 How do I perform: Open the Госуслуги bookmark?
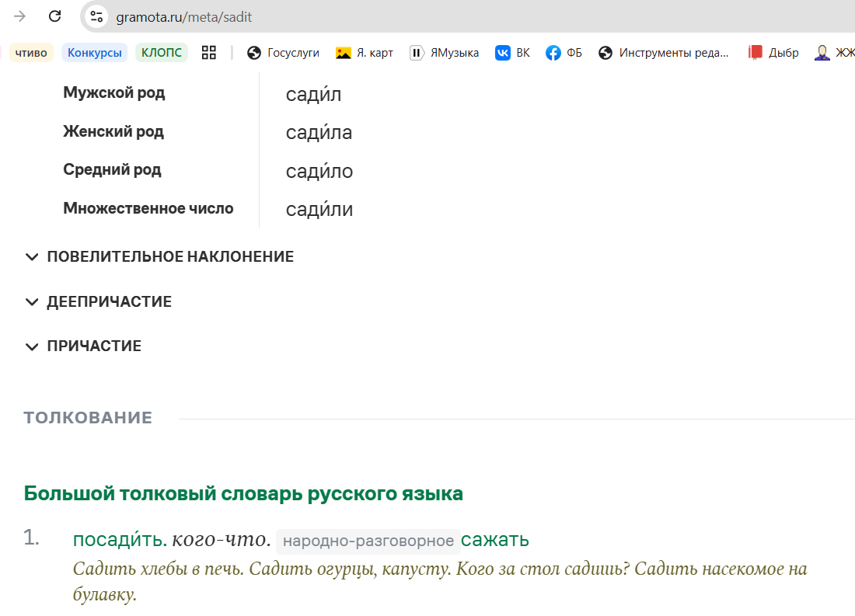pos(284,53)
